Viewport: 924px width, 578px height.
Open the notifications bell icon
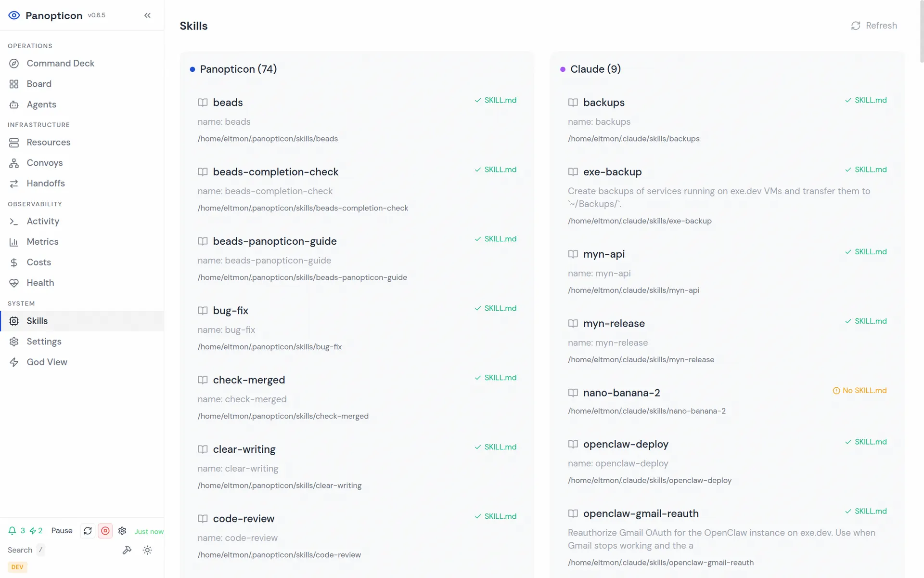click(x=12, y=531)
